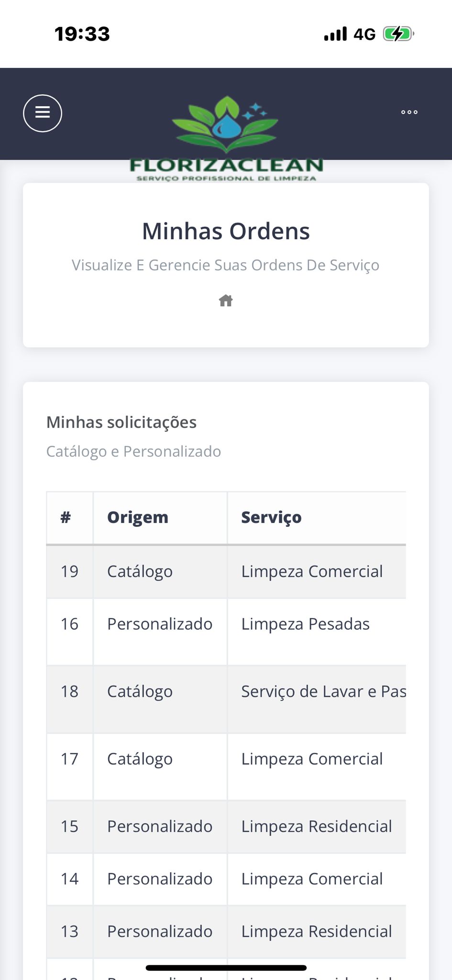
Task: Open the hamburger menu icon
Action: pos(43,113)
